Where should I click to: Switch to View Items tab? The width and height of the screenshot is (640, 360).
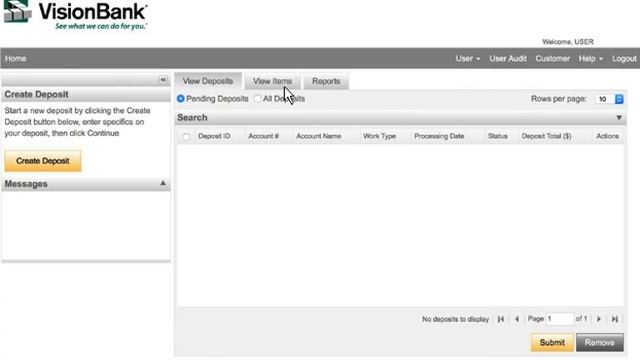[x=272, y=81]
